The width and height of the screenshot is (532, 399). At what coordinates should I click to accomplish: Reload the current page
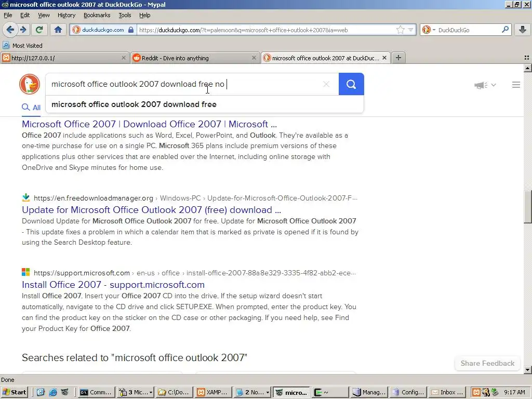pyautogui.click(x=39, y=30)
